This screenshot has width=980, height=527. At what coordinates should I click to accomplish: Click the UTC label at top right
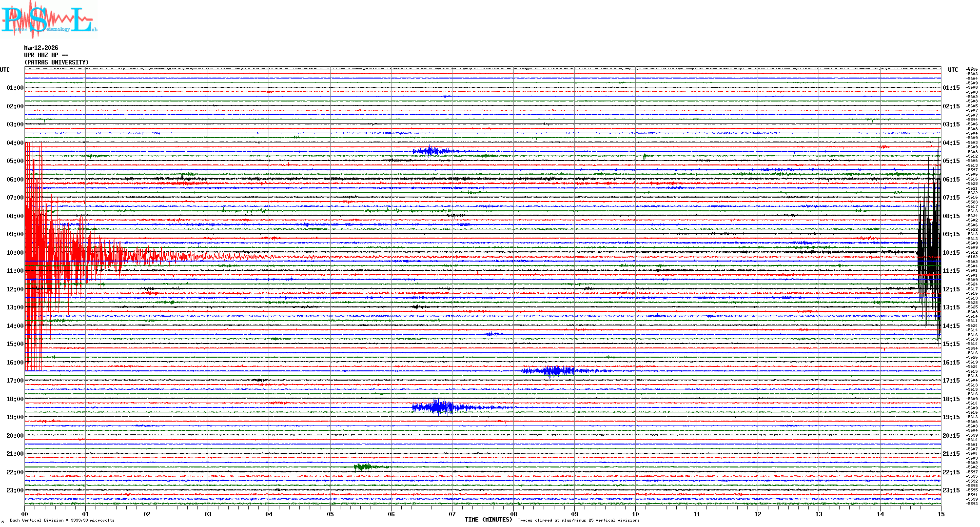coord(953,70)
